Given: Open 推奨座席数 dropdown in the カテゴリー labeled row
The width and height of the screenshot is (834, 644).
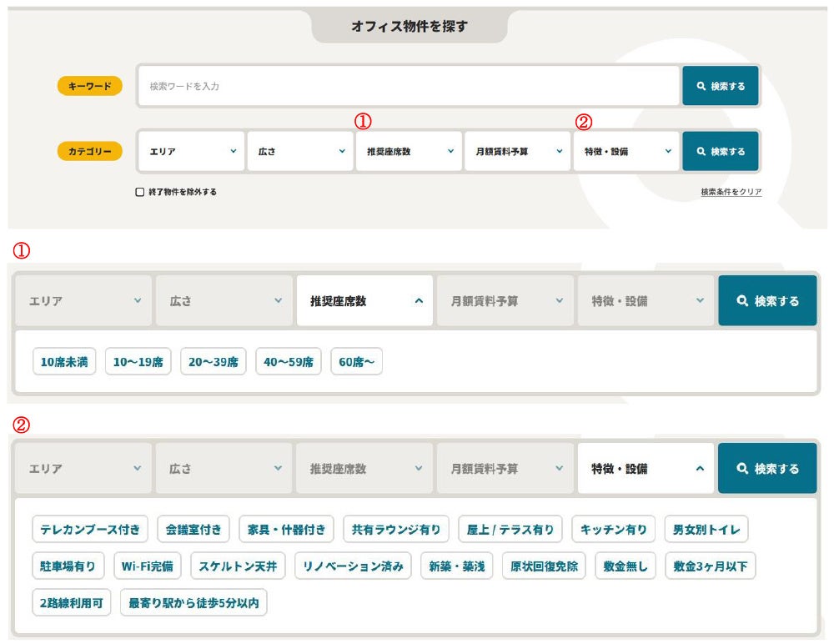Looking at the screenshot, I should pyautogui.click(x=409, y=152).
